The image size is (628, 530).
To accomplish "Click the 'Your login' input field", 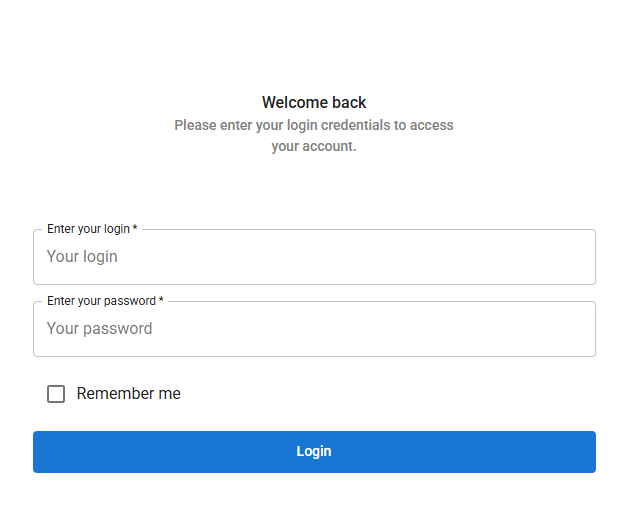I will 314,257.
